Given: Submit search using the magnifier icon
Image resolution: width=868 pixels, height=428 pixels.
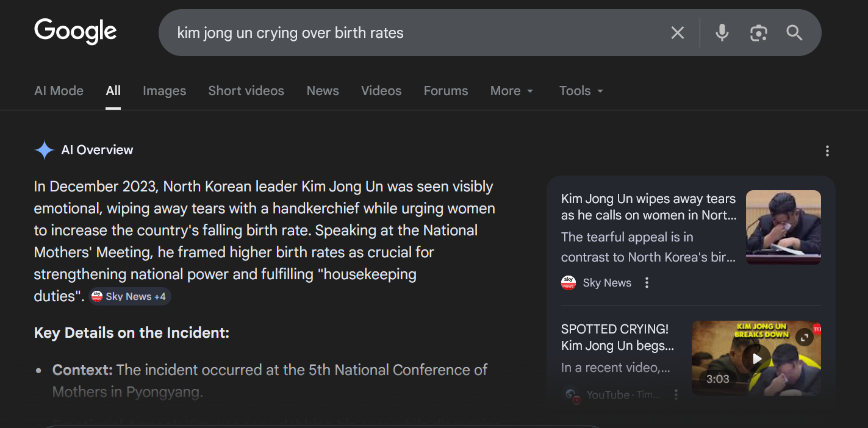Looking at the screenshot, I should 794,33.
